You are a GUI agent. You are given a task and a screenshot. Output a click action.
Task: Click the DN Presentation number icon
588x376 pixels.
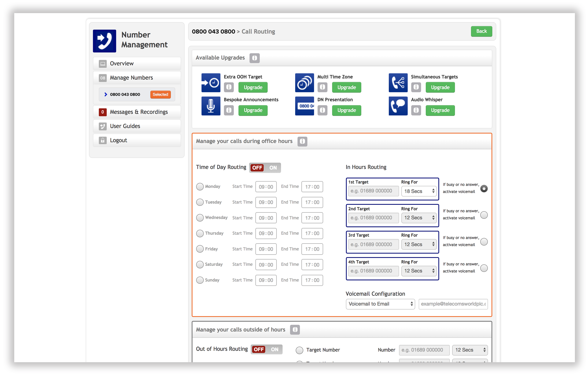[x=305, y=106]
